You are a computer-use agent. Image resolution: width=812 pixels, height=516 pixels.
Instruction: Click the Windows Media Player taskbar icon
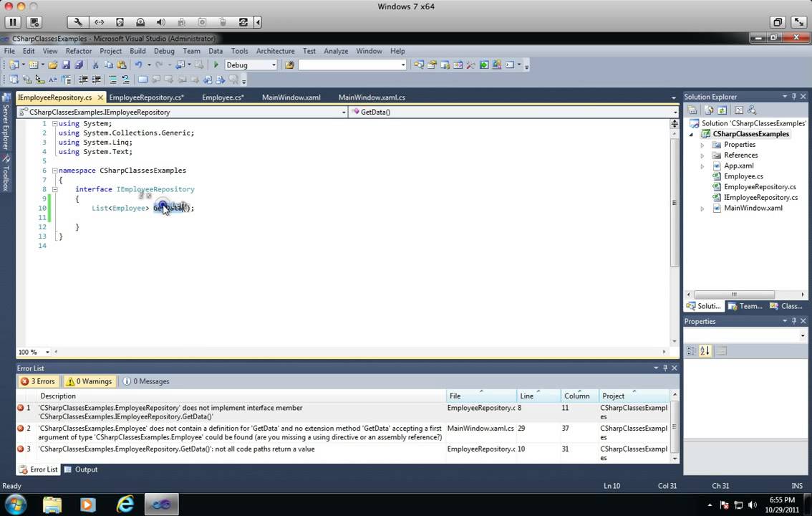pyautogui.click(x=88, y=504)
